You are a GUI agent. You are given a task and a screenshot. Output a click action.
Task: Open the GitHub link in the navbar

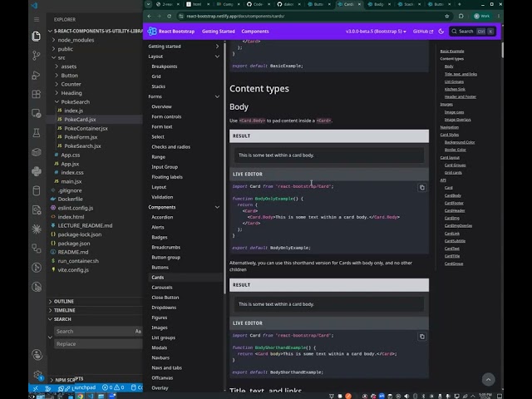pyautogui.click(x=423, y=32)
